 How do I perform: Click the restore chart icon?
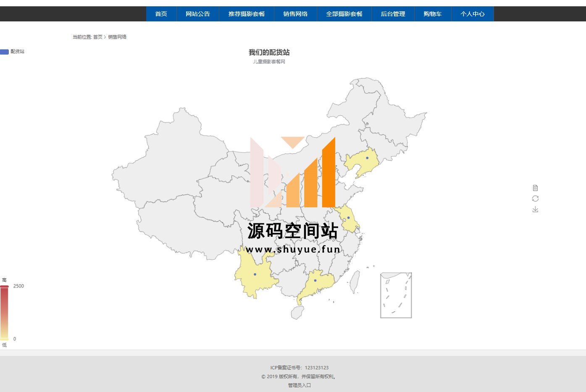[535, 199]
